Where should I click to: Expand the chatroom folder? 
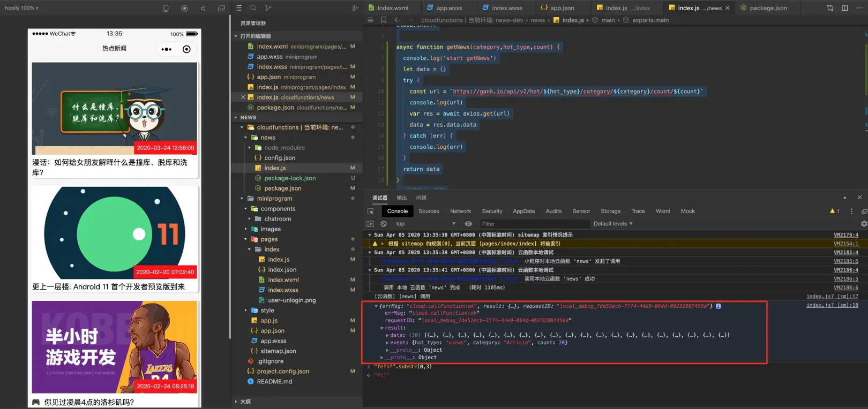pos(250,219)
